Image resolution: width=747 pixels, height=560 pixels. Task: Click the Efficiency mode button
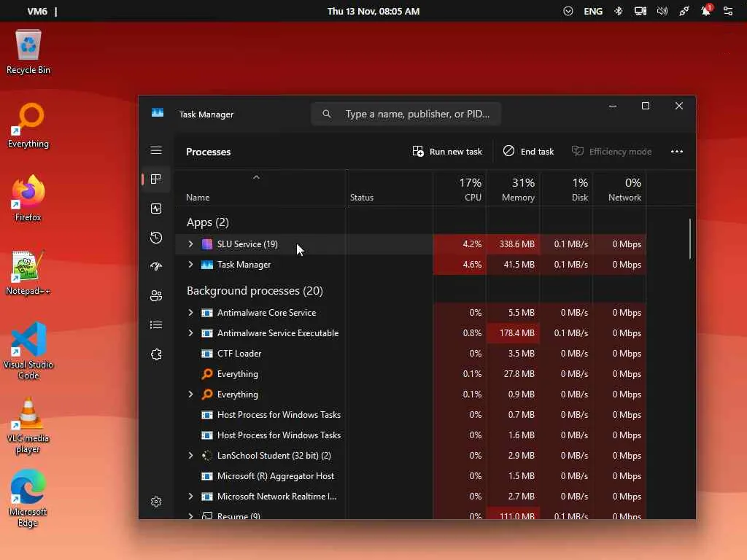point(612,152)
